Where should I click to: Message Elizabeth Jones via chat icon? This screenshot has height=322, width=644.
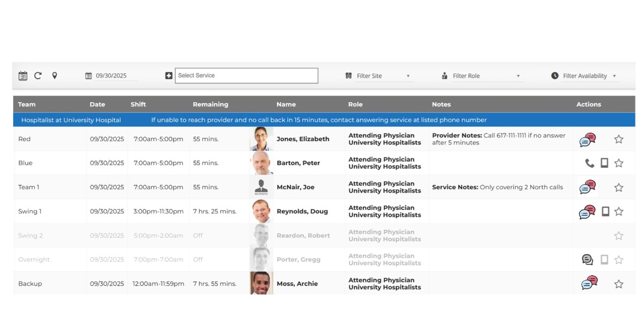click(587, 139)
